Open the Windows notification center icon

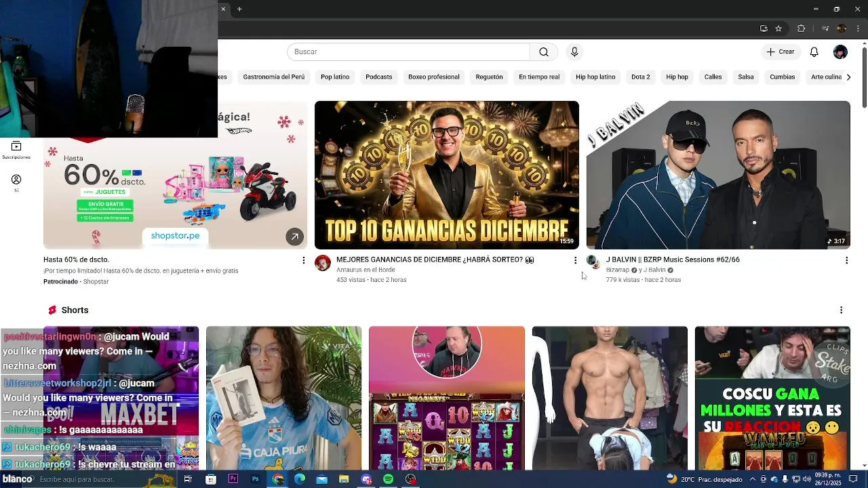853,479
